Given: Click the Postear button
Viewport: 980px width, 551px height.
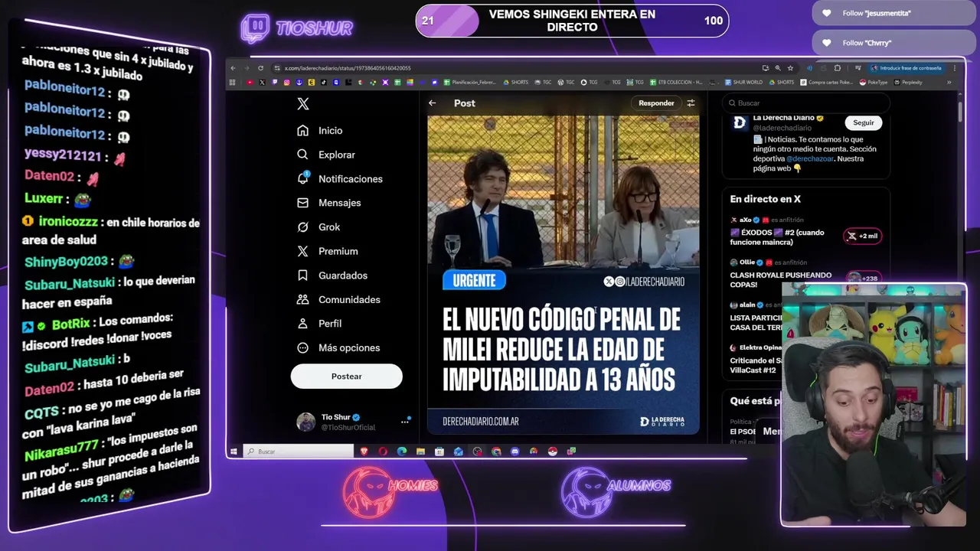Looking at the screenshot, I should point(346,377).
